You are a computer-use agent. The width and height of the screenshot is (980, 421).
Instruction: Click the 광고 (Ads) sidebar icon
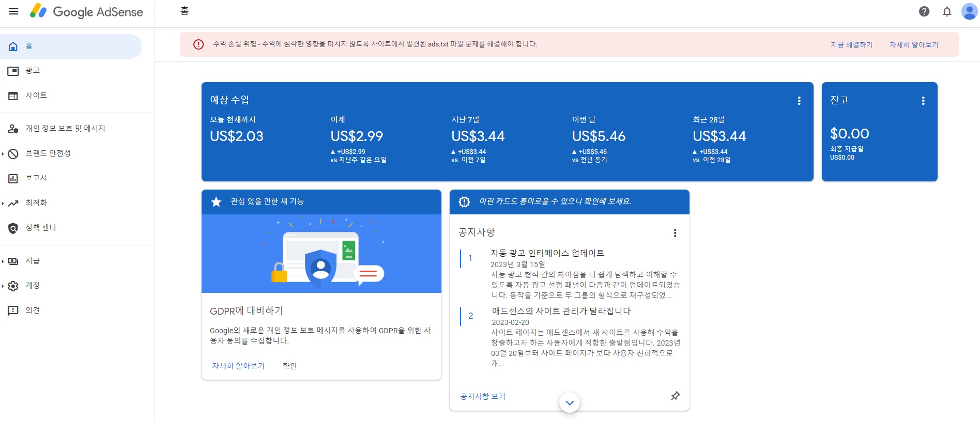point(13,71)
